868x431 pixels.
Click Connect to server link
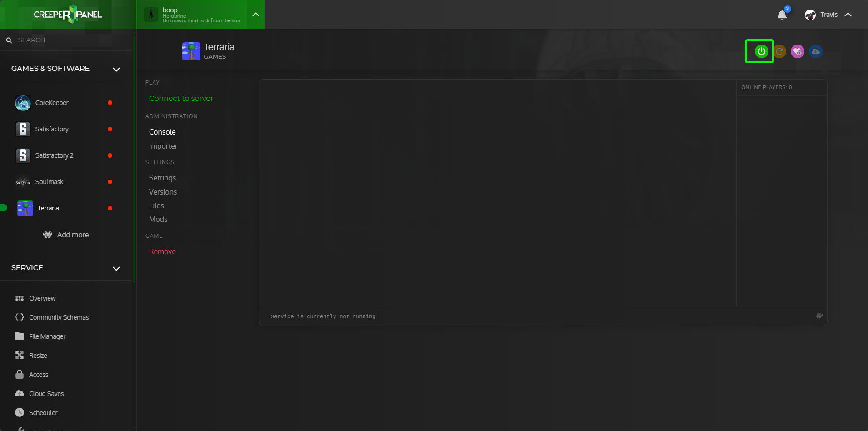coord(181,98)
